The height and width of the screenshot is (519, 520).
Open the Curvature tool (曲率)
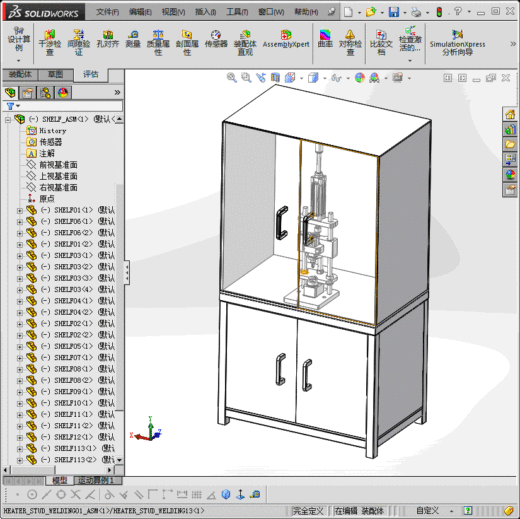click(325, 39)
